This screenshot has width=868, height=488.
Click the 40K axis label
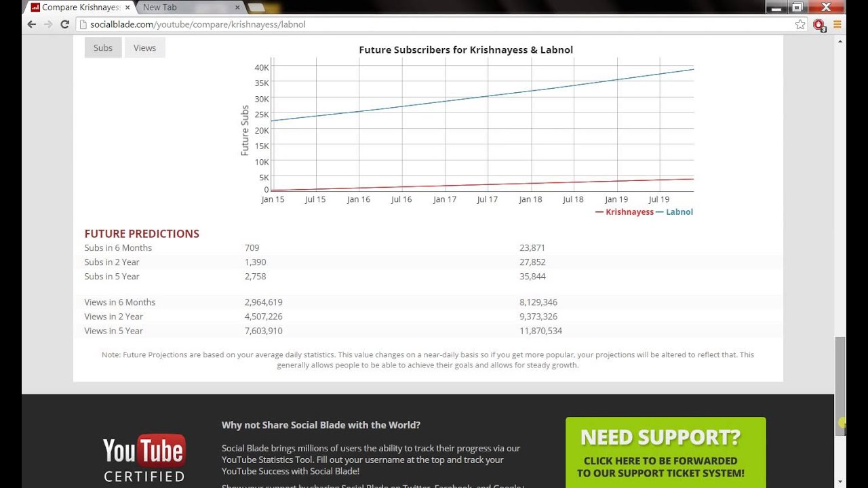[262, 68]
